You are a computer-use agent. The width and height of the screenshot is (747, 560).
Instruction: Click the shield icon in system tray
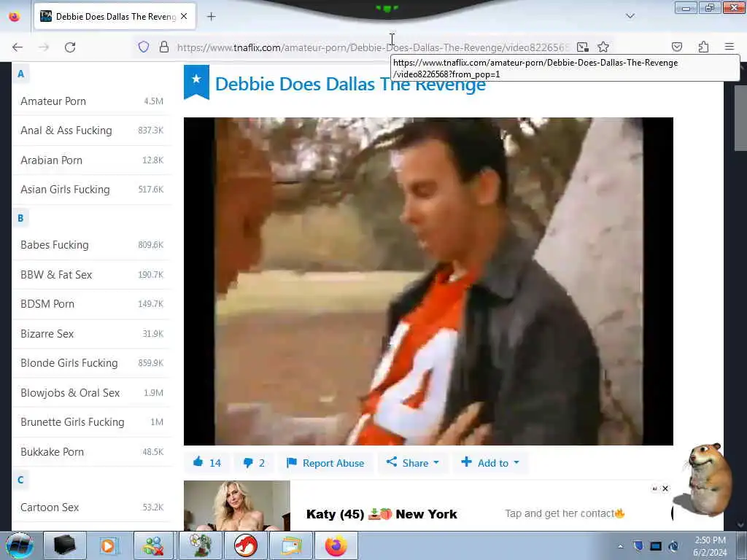coord(638,546)
